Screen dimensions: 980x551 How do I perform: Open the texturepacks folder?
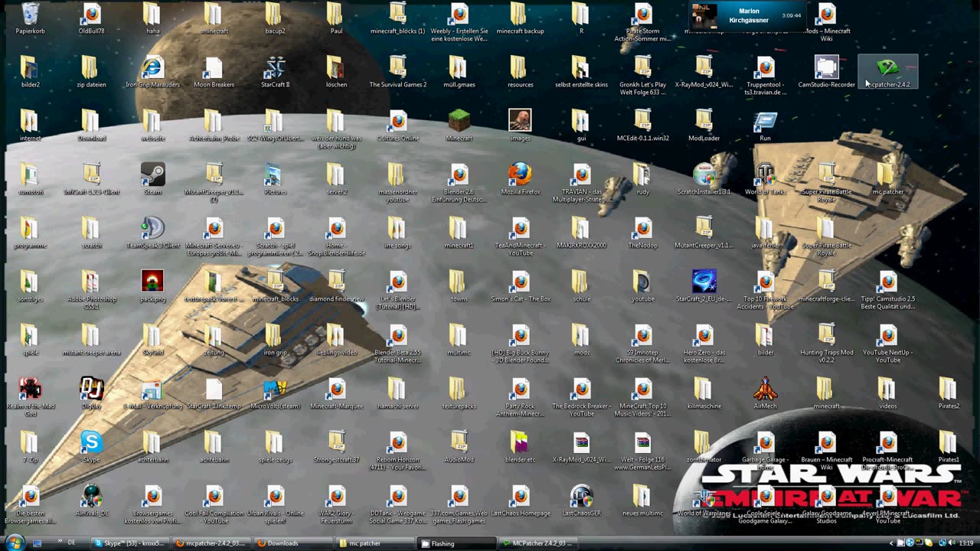(x=459, y=394)
